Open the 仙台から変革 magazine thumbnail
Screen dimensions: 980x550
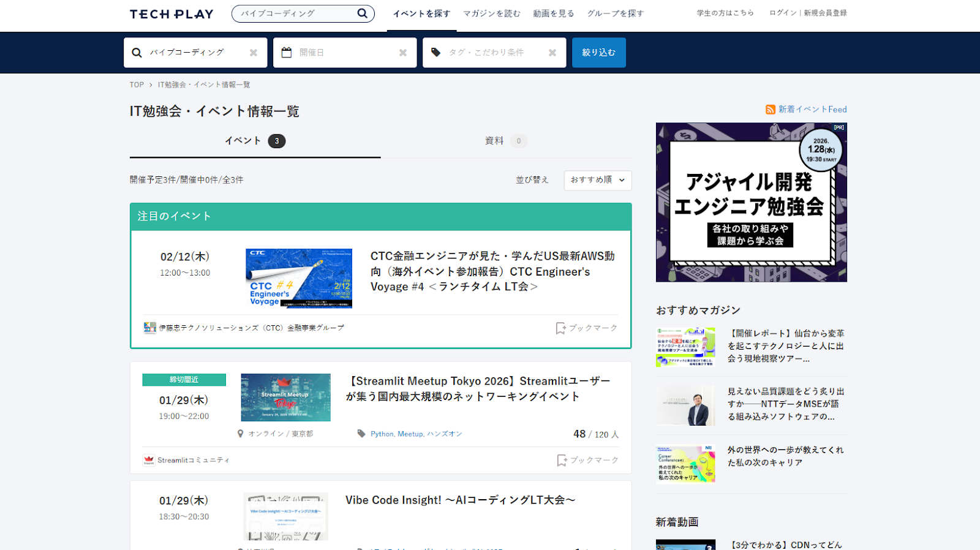click(685, 347)
